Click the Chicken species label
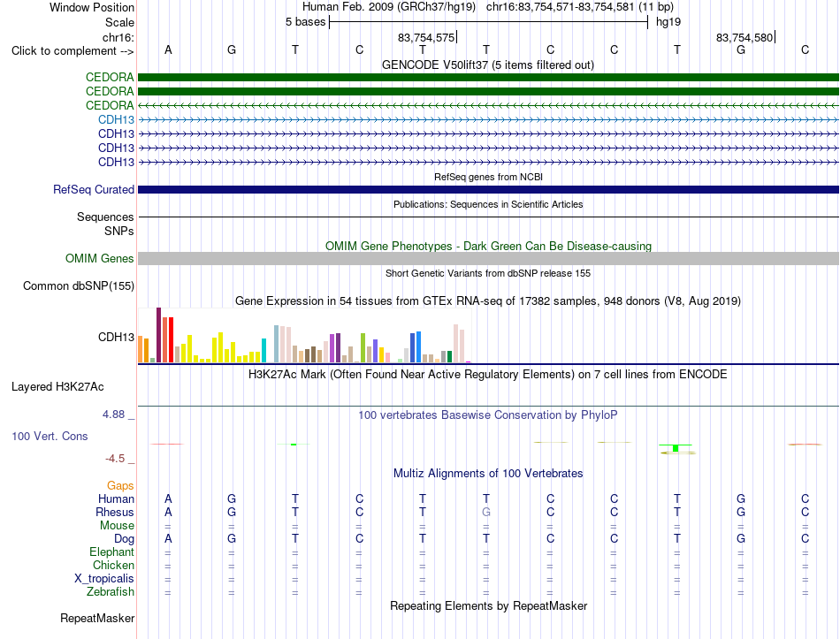Screen dimensions: 840x639 (113, 566)
